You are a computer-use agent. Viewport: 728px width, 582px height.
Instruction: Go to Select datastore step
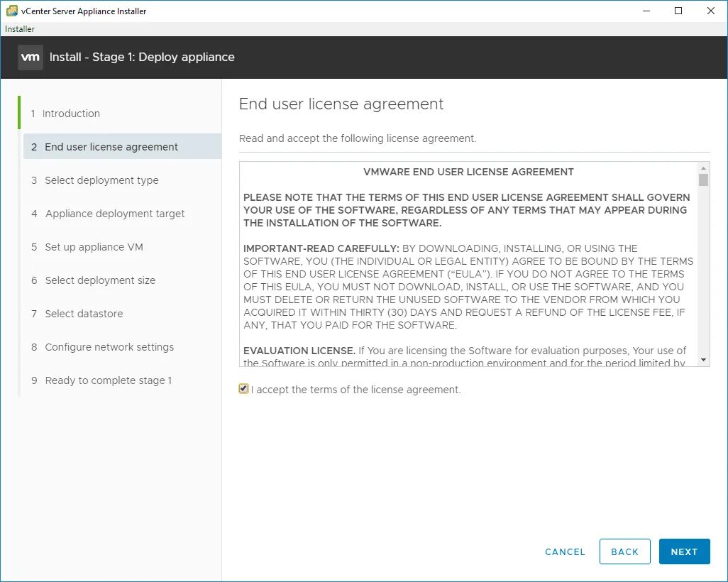[84, 314]
